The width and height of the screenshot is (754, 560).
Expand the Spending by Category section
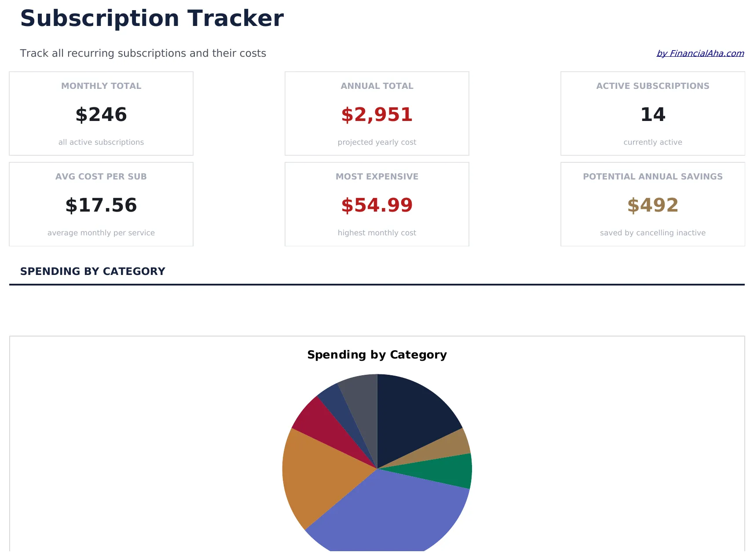click(92, 271)
